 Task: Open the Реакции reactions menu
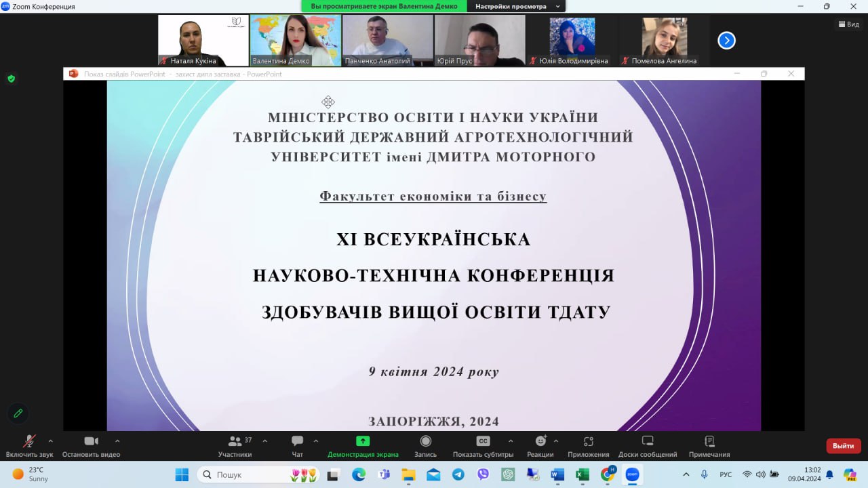tap(540, 446)
